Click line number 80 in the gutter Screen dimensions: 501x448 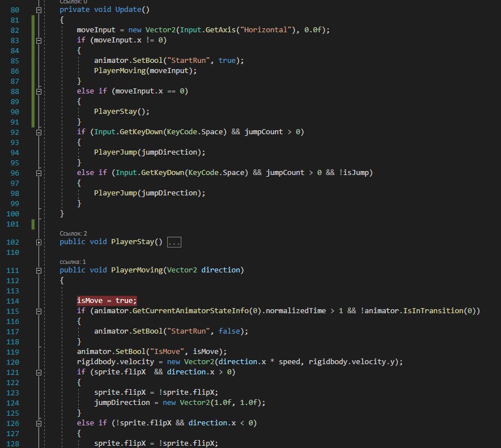(x=15, y=10)
